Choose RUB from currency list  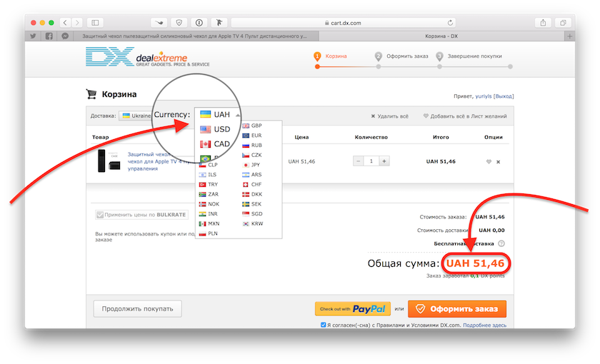(251, 146)
